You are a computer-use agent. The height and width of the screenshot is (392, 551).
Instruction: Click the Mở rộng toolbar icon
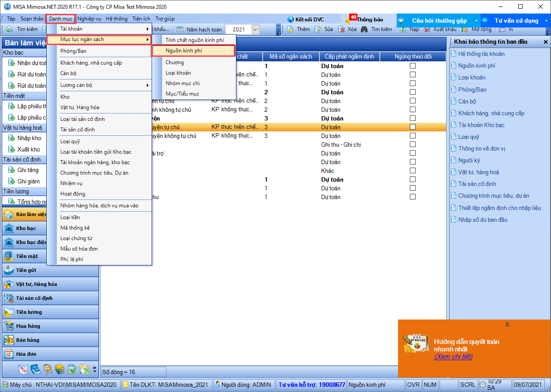(x=465, y=29)
